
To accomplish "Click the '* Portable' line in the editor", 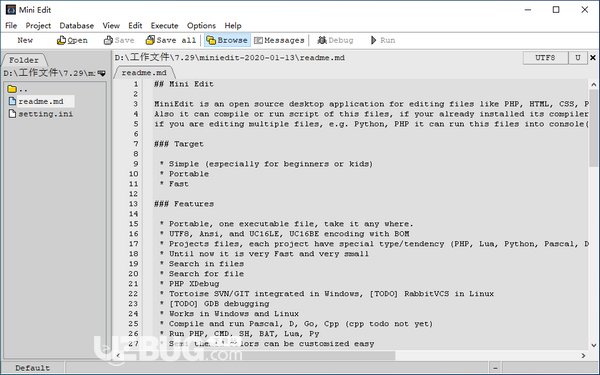I will pos(184,174).
